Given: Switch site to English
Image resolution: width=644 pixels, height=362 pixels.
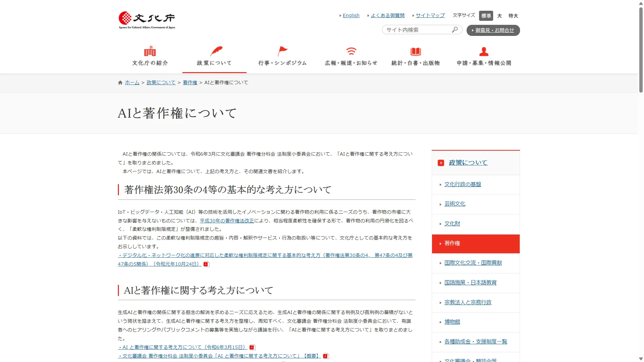Looking at the screenshot, I should click(x=351, y=15).
